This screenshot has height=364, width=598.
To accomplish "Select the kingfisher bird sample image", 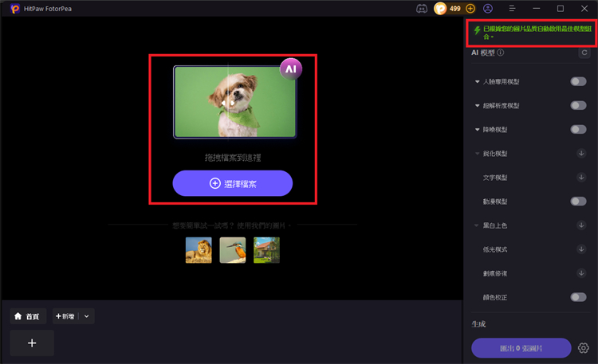I will coord(233,250).
